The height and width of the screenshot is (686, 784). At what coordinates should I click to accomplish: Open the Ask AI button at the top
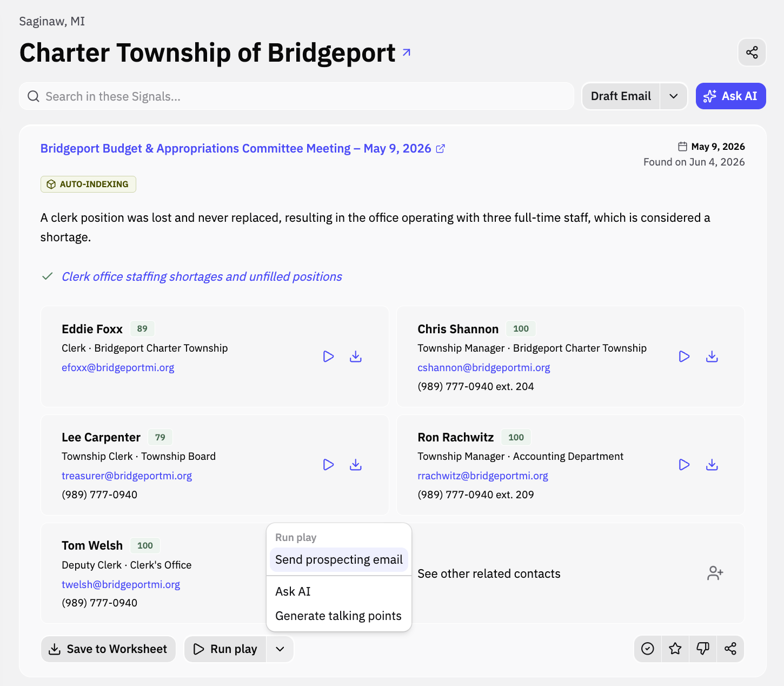[x=730, y=96]
